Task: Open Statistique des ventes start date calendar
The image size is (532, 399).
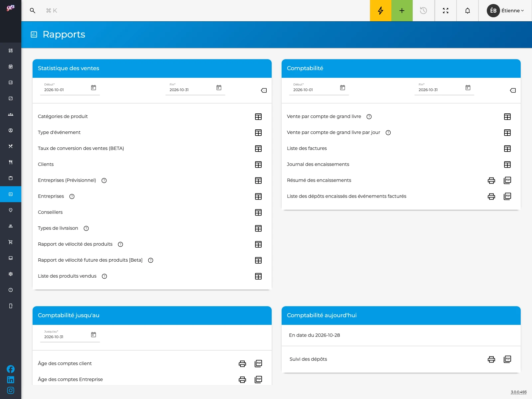Action: click(93, 88)
